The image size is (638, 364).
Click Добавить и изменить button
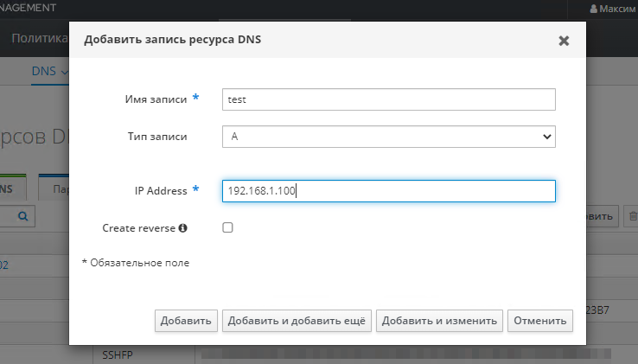pos(440,321)
